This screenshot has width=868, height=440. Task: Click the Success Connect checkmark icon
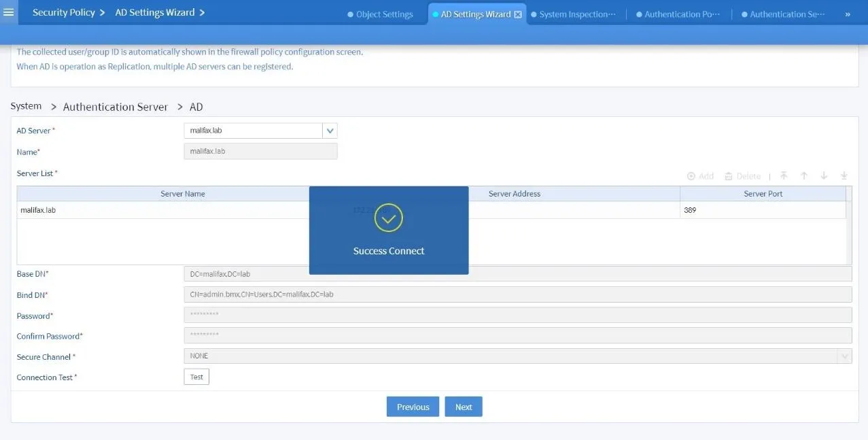point(388,218)
